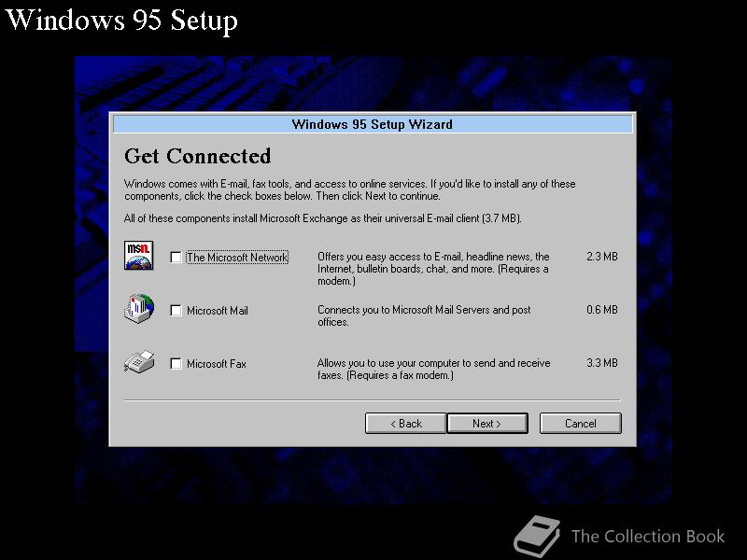
Task: Click the 0.6 MB size value
Action: (602, 310)
